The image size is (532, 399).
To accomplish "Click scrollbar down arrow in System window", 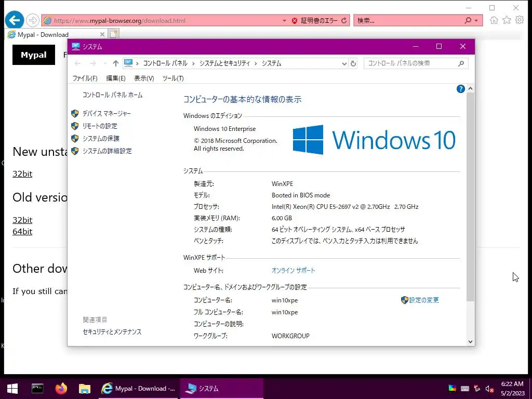I will click(x=470, y=342).
